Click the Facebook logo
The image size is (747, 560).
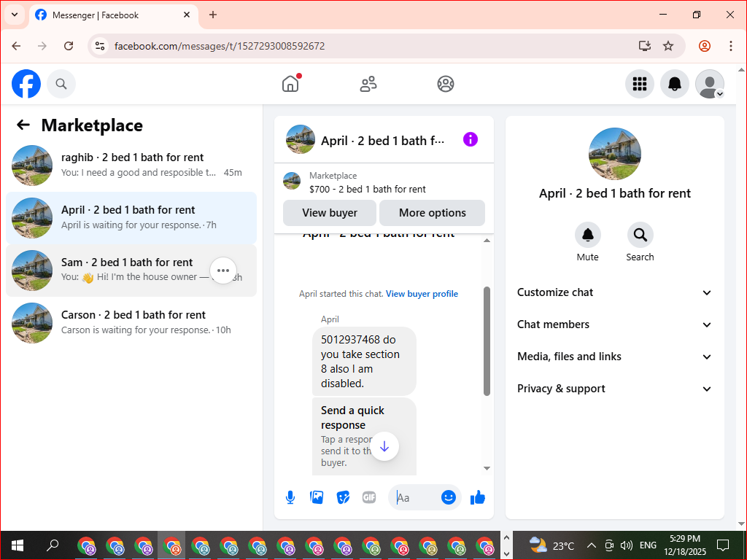(26, 84)
